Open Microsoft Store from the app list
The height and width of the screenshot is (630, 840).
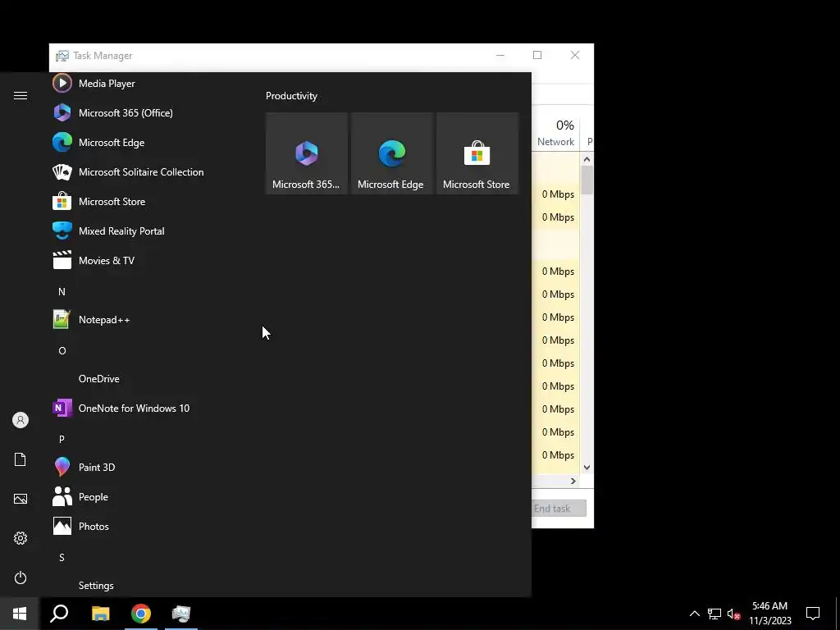coord(144,202)
